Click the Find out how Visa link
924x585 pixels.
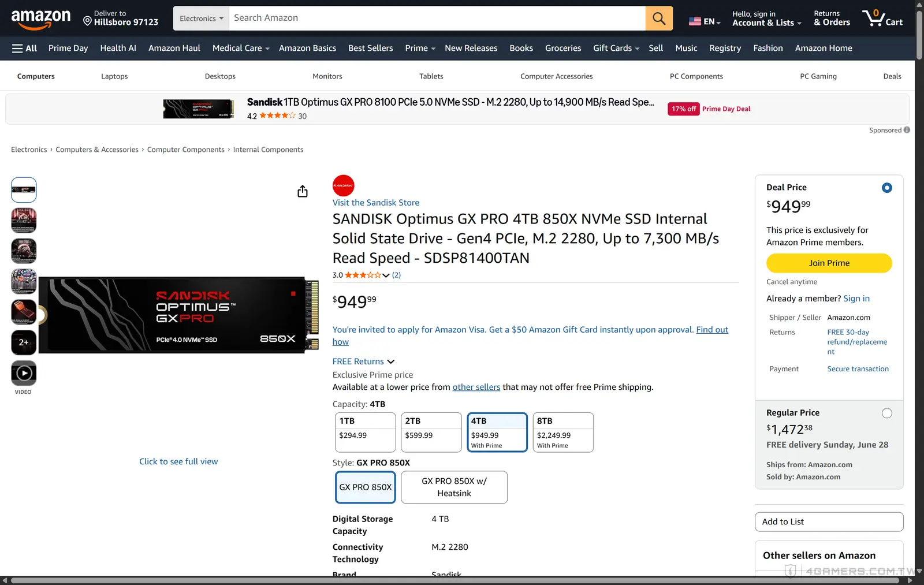(712, 330)
